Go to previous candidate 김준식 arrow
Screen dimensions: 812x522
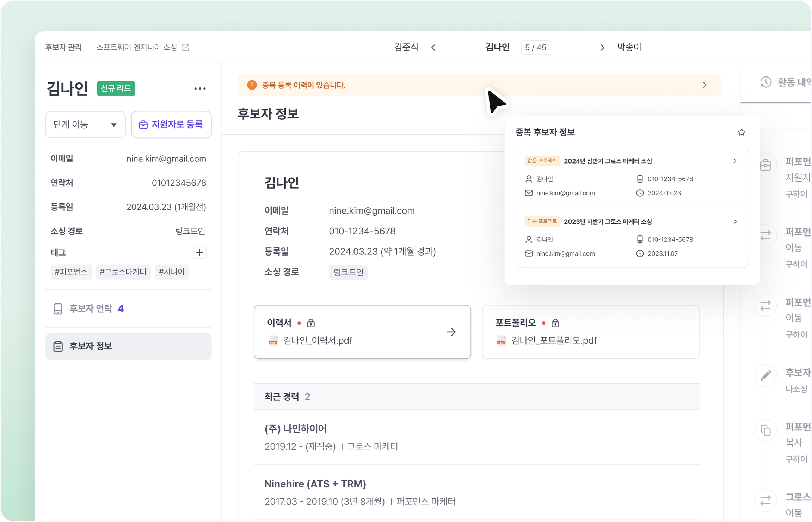tap(433, 48)
